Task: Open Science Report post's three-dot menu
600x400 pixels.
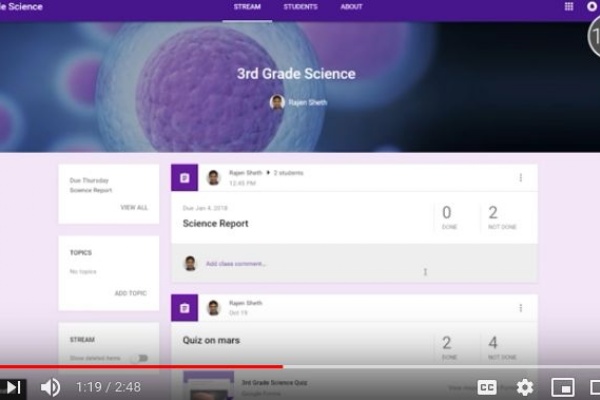Action: pos(520,178)
